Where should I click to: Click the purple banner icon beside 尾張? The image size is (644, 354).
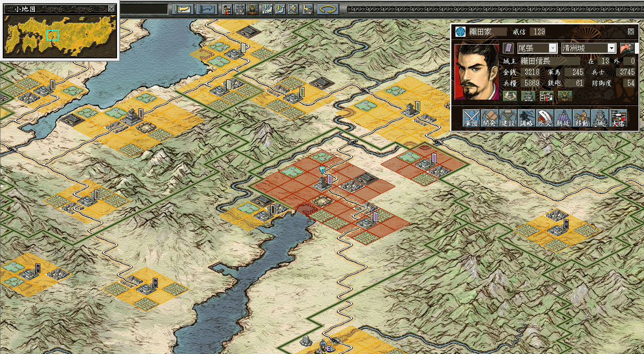click(508, 48)
